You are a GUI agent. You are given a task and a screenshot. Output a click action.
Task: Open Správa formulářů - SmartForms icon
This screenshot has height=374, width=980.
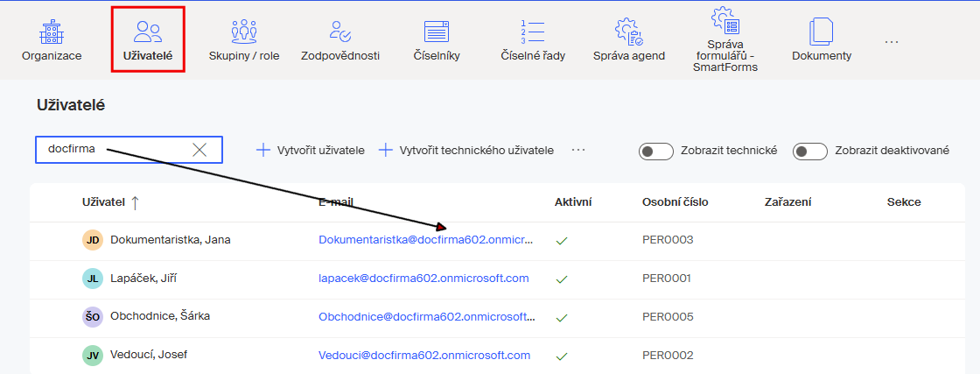pos(725,20)
